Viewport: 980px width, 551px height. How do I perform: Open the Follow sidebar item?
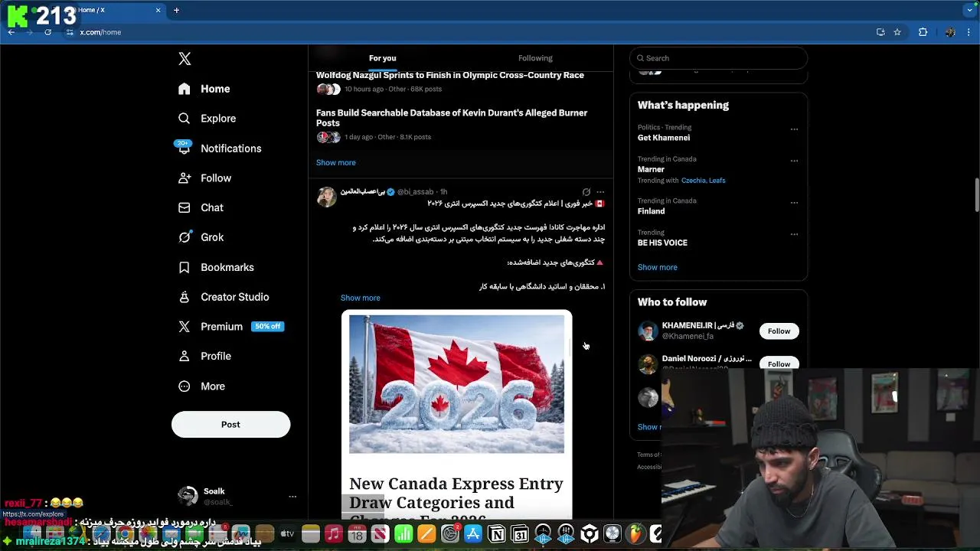point(204,178)
